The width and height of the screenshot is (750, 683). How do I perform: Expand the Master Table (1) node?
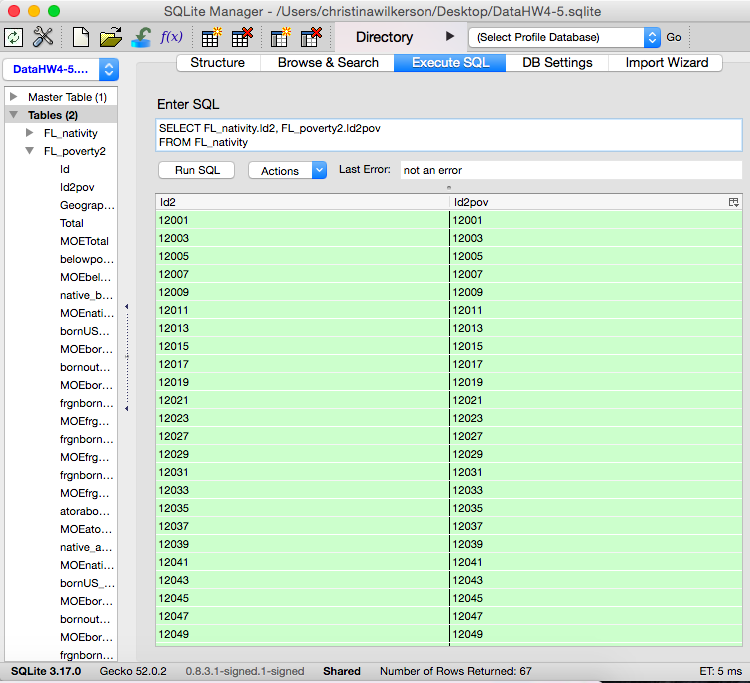[13, 97]
